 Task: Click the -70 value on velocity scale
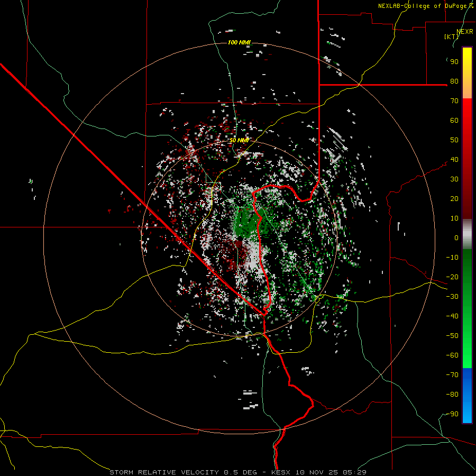tap(452, 375)
